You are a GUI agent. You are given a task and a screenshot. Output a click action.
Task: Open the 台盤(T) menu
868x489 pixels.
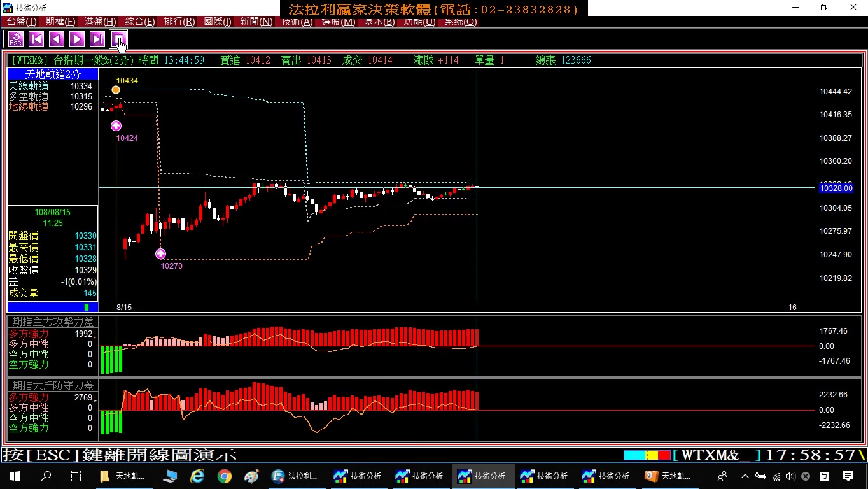pos(22,22)
